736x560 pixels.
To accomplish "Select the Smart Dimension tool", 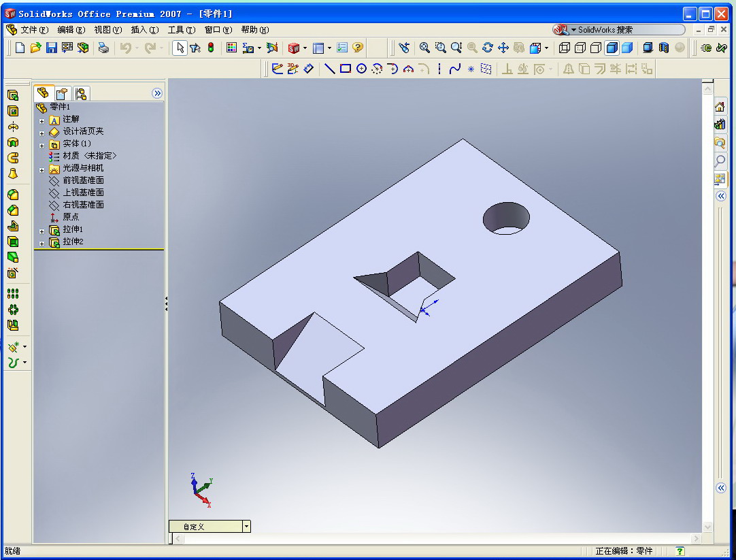I will (308, 69).
